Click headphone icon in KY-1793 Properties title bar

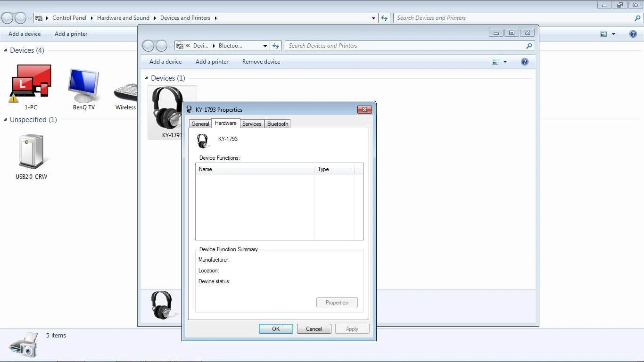(190, 109)
